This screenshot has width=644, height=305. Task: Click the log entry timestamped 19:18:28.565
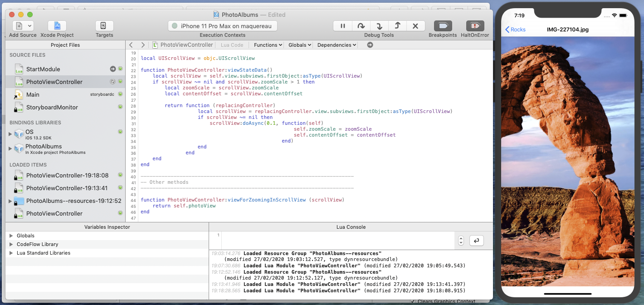338,290
